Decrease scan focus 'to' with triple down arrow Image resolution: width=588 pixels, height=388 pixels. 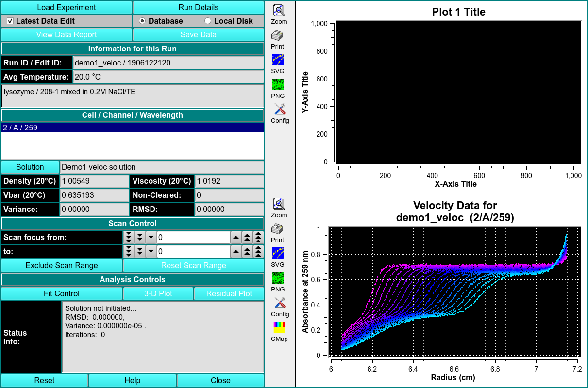point(128,252)
